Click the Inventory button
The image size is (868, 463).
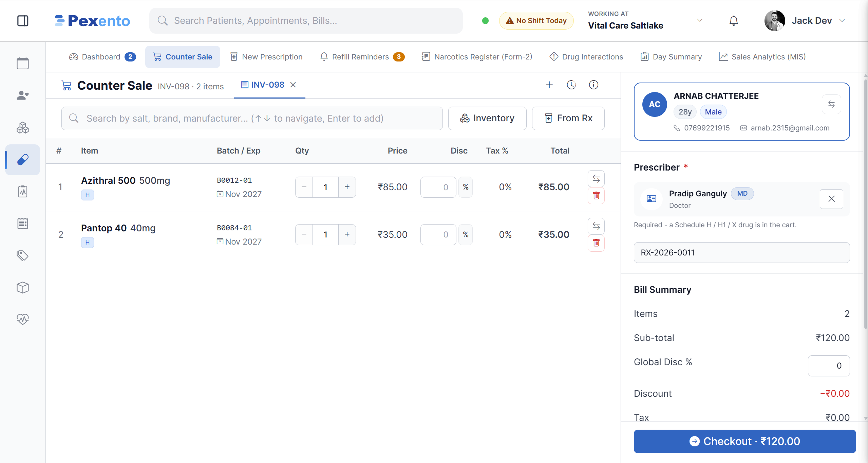click(487, 118)
